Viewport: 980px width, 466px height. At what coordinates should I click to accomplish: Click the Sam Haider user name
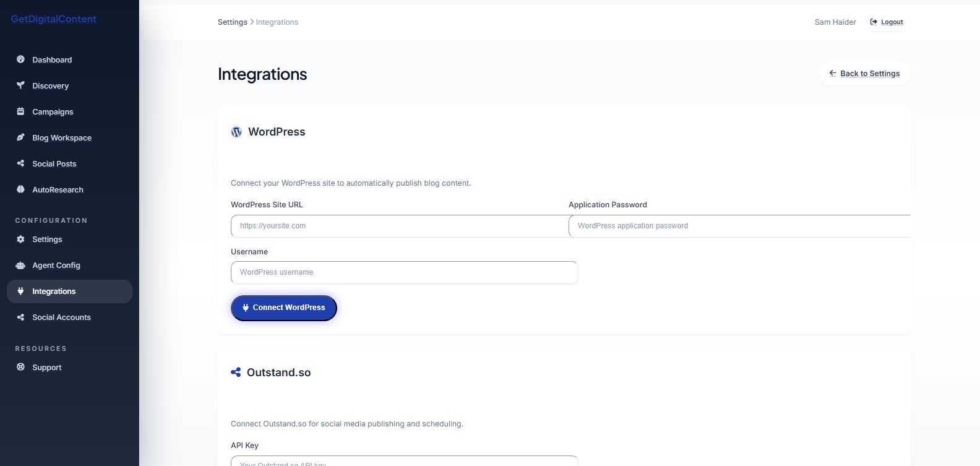click(x=835, y=22)
